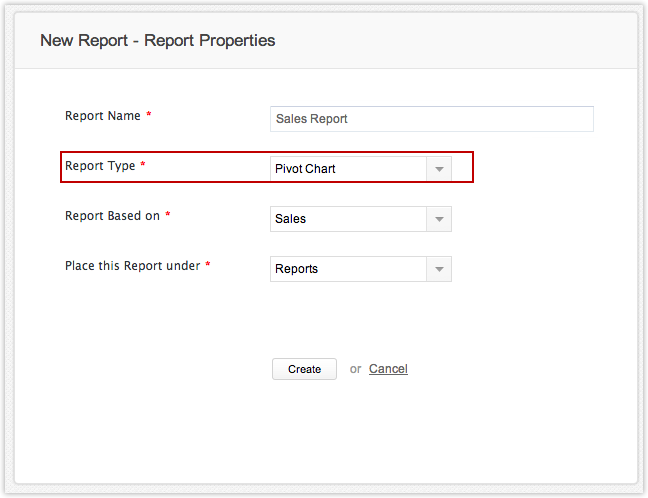The image size is (648, 498).
Task: Click the word 'or' beside the Create button
Action: [355, 369]
